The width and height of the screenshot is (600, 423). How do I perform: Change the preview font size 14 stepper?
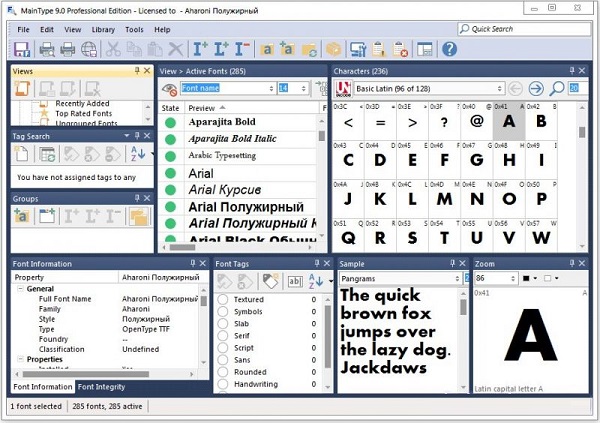coord(303,88)
